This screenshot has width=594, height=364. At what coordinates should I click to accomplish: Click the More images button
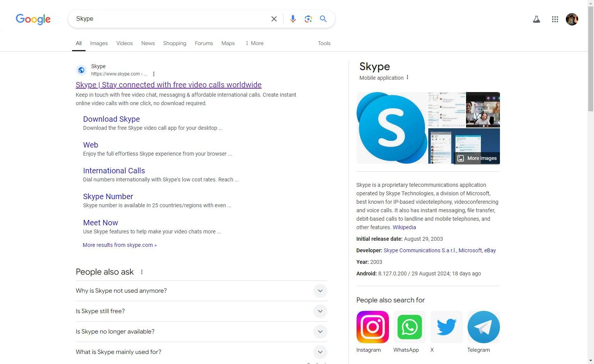pos(477,158)
